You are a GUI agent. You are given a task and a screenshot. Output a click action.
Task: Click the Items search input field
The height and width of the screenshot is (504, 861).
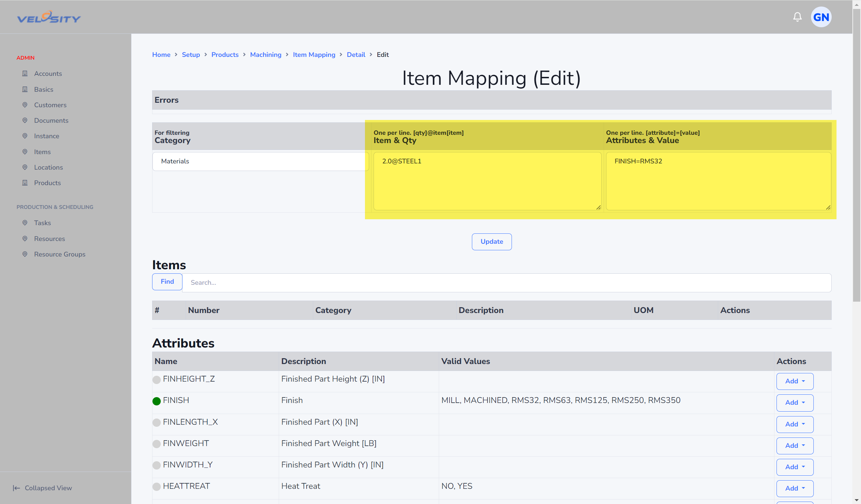tap(507, 282)
